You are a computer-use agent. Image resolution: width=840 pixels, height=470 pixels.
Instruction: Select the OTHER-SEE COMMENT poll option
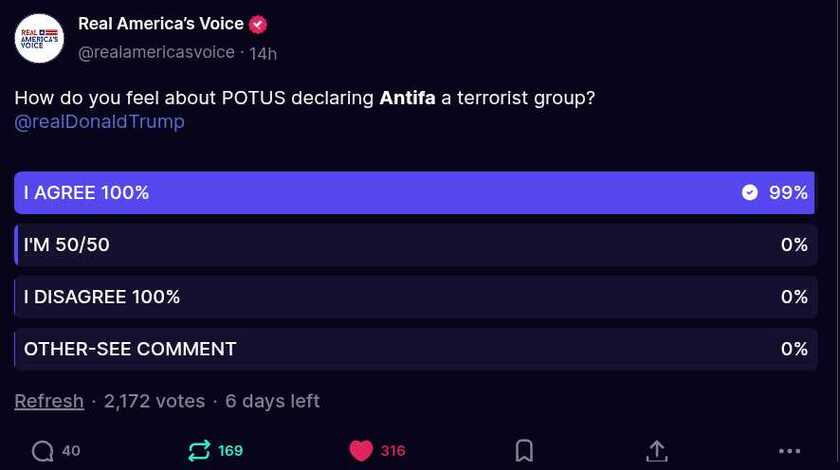(415, 349)
